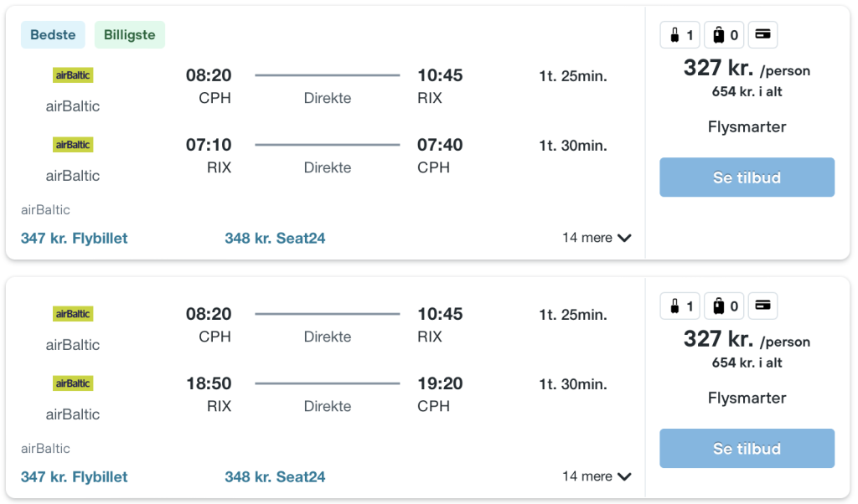This screenshot has width=858, height=504.
Task: Open 348 kr. Seat24 link in first offer
Action: click(x=275, y=239)
